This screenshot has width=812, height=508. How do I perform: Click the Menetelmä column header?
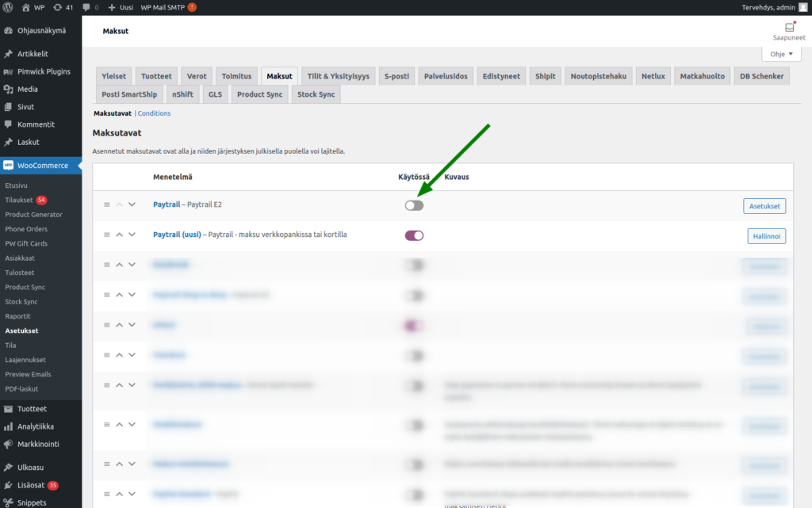pyautogui.click(x=172, y=177)
